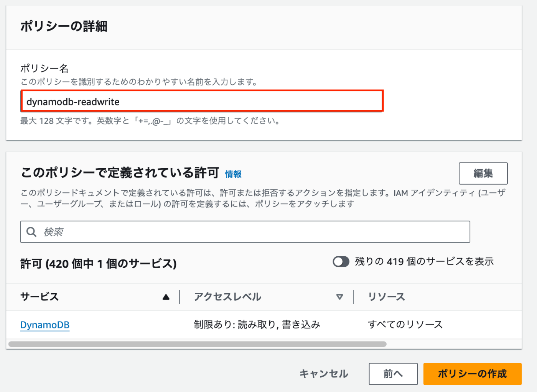Click the magnifier search icon

31,232
